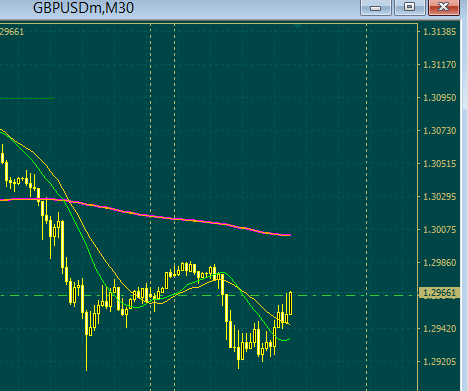This screenshot has width=468, height=391.
Task: Click the 1.30075 price scale label
Action: point(439,230)
